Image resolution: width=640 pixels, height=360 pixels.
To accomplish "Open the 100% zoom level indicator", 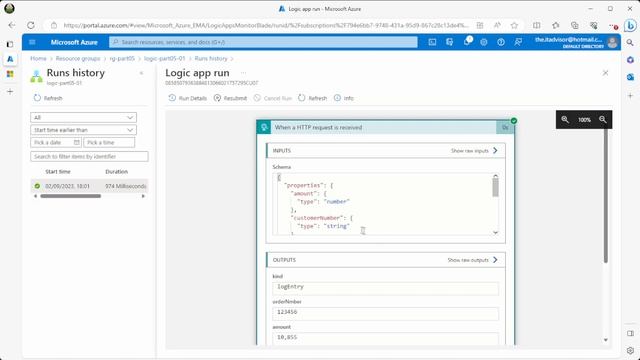I will coord(584,120).
